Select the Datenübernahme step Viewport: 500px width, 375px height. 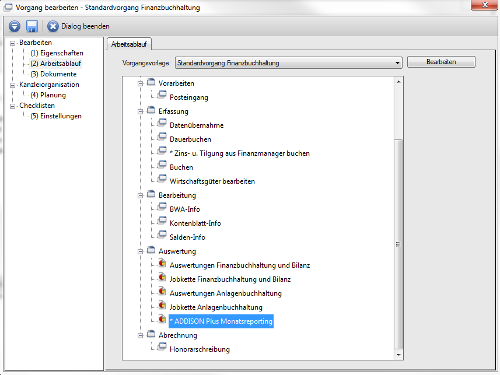(196, 125)
